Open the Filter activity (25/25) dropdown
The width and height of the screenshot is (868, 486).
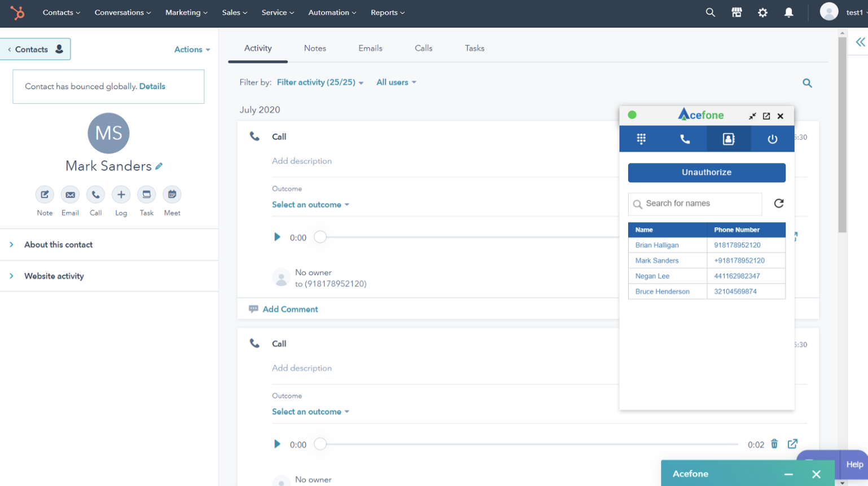tap(320, 82)
